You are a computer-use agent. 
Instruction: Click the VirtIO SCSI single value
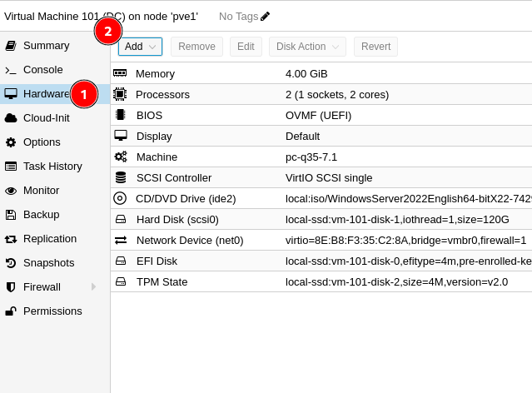pyautogui.click(x=329, y=178)
